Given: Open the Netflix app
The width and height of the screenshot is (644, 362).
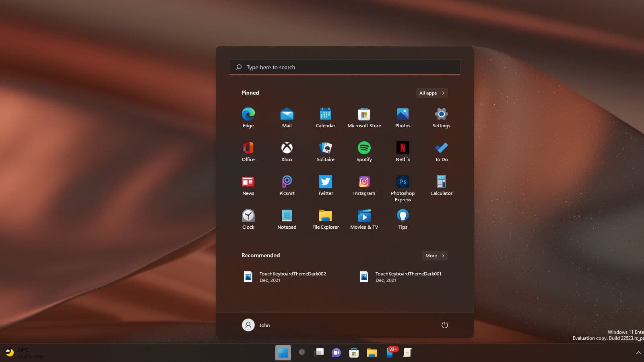Looking at the screenshot, I should pyautogui.click(x=402, y=151).
